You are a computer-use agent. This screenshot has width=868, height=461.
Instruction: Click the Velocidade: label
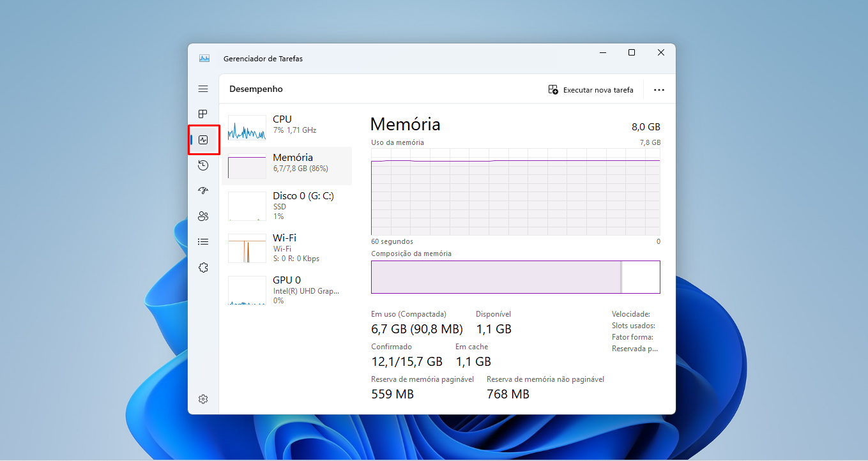[x=631, y=314]
